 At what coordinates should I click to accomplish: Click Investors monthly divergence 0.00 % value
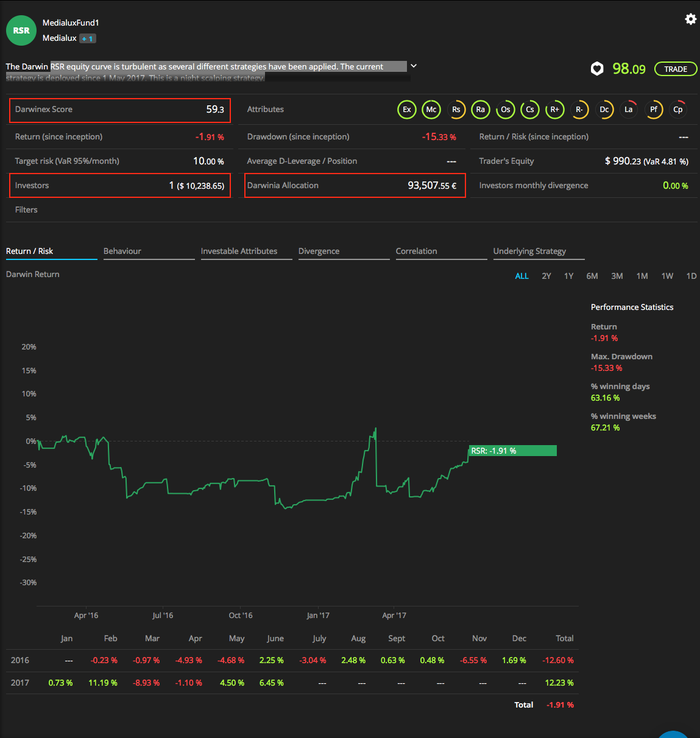[x=676, y=186]
